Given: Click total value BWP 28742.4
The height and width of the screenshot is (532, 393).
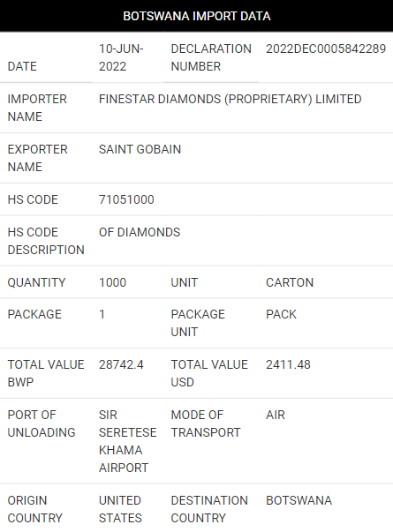Looking at the screenshot, I should point(121,364).
